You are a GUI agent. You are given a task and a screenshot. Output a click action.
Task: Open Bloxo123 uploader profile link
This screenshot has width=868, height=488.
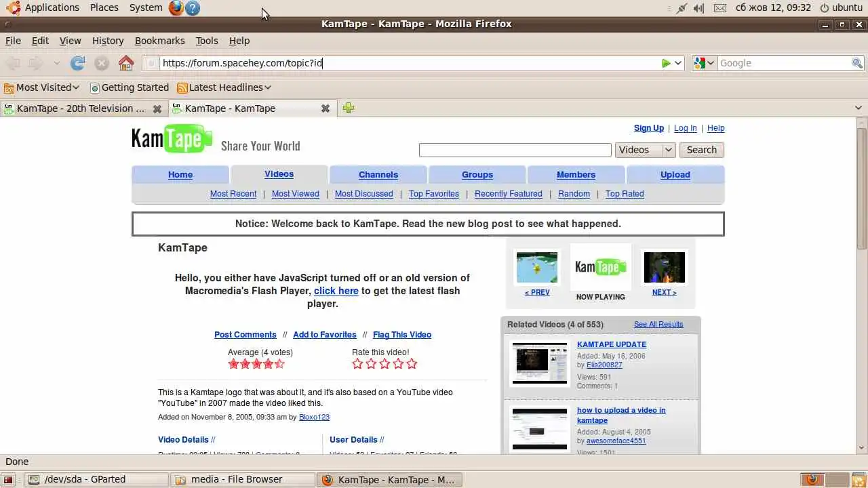314,417
